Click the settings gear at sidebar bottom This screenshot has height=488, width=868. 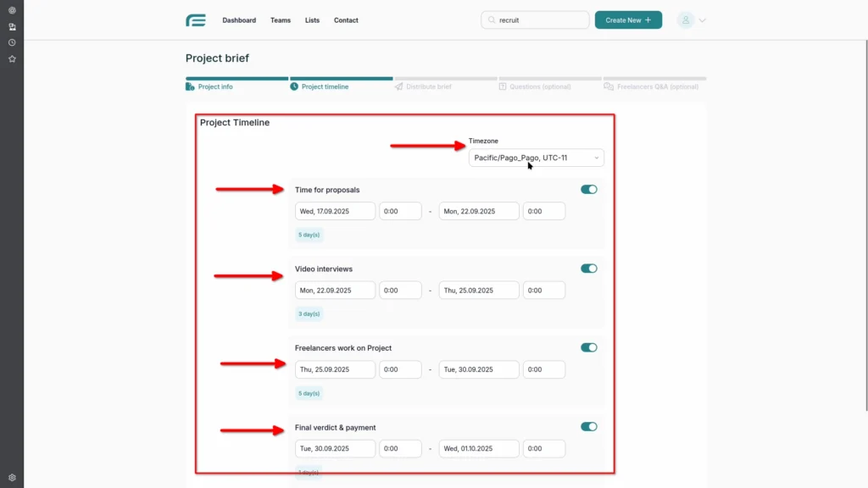click(x=12, y=477)
